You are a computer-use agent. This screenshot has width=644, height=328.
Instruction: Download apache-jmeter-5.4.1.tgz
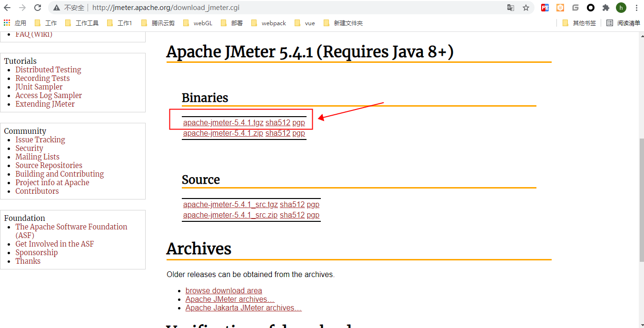(x=223, y=122)
